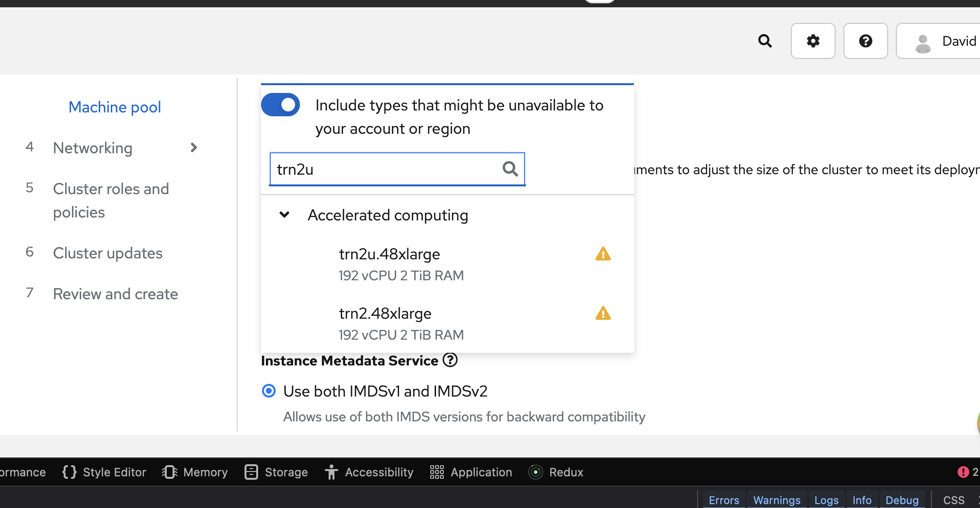This screenshot has width=980, height=508.
Task: Open the Accessibility devtools tab
Action: pos(369,472)
